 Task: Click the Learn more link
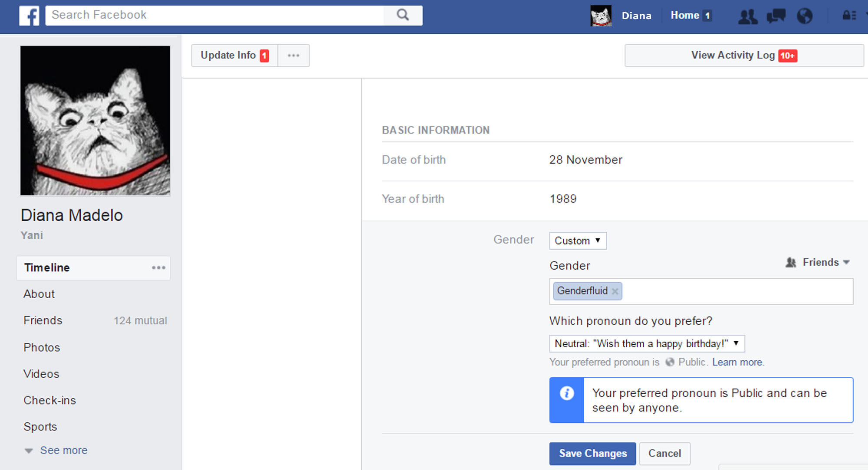[x=738, y=362]
